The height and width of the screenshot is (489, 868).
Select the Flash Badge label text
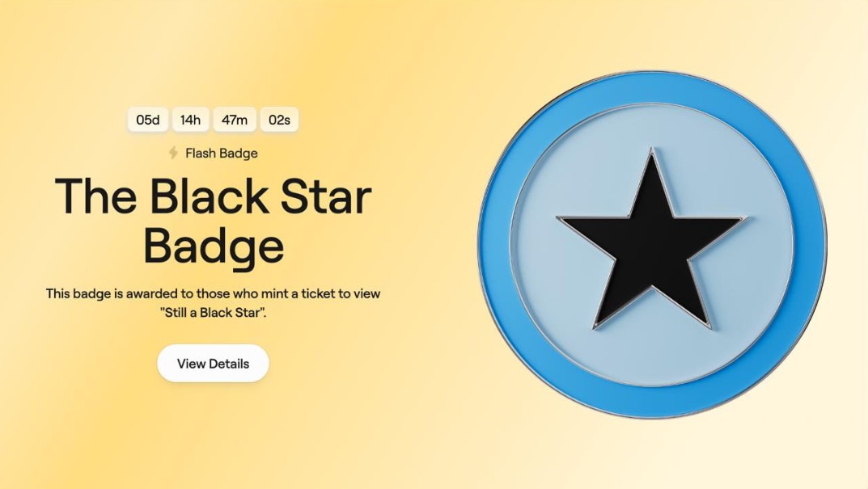(x=222, y=154)
